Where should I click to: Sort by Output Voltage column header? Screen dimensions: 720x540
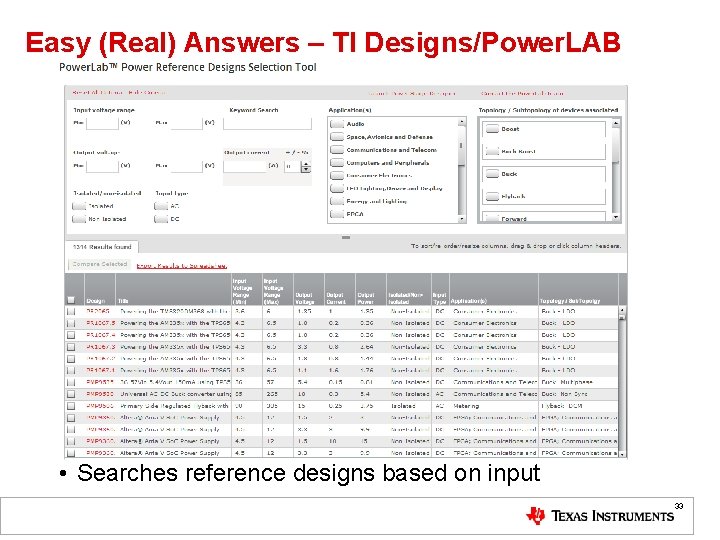pos(309,289)
